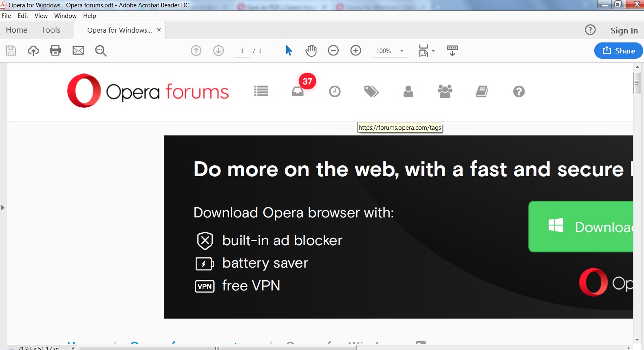This screenshot has width=644, height=350.
Task: Switch to the Home tab
Action: (17, 30)
